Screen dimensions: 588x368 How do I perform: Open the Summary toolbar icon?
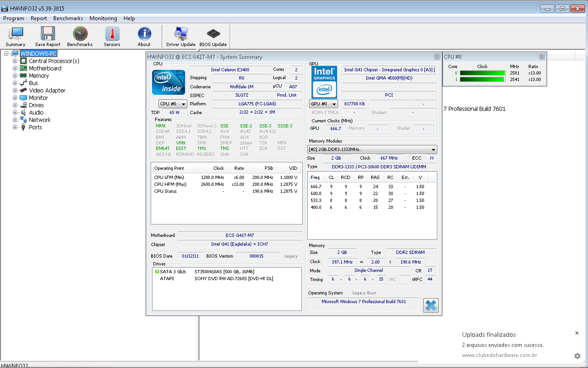point(16,36)
